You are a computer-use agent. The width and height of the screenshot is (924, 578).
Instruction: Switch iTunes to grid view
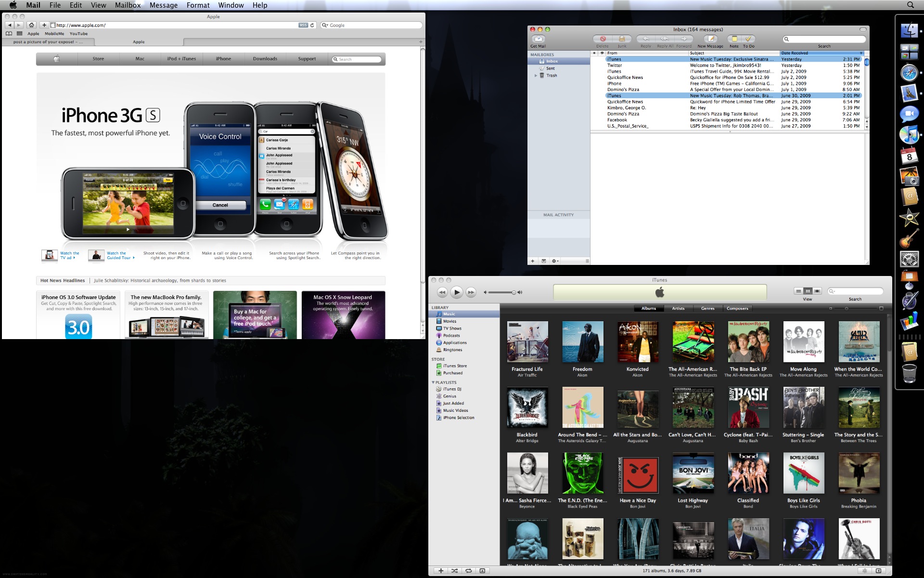(808, 291)
